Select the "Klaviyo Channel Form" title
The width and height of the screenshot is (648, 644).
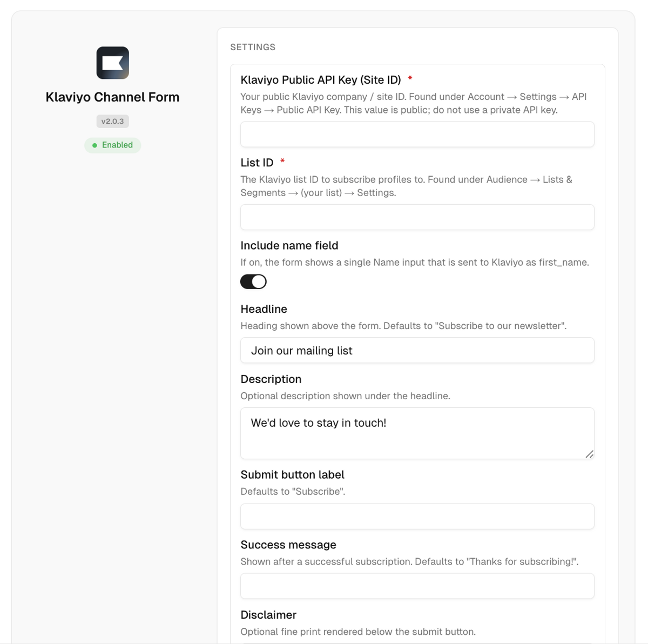click(112, 97)
